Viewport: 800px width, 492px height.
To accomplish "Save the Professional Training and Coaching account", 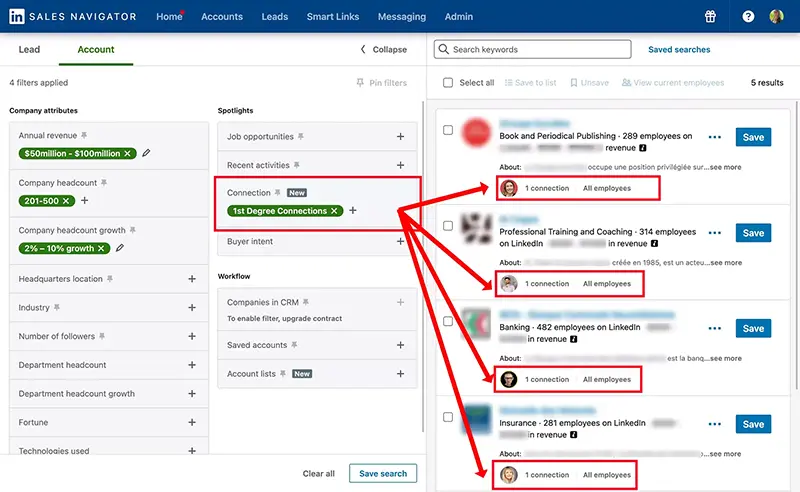I will [x=753, y=233].
